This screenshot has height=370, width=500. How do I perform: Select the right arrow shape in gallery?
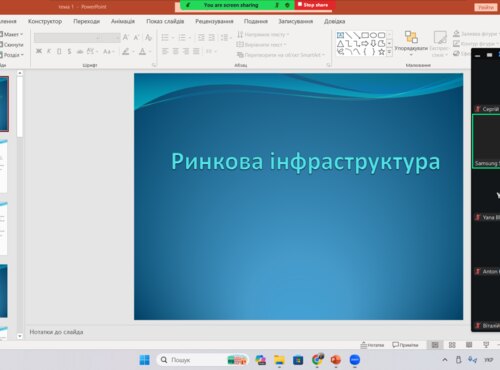365,44
